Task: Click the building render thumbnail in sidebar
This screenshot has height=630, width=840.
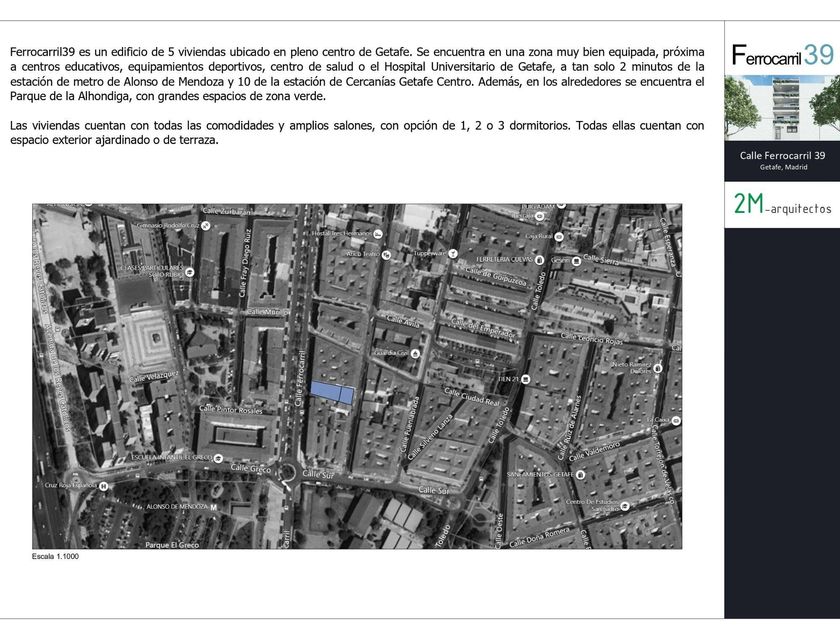Action: click(782, 108)
